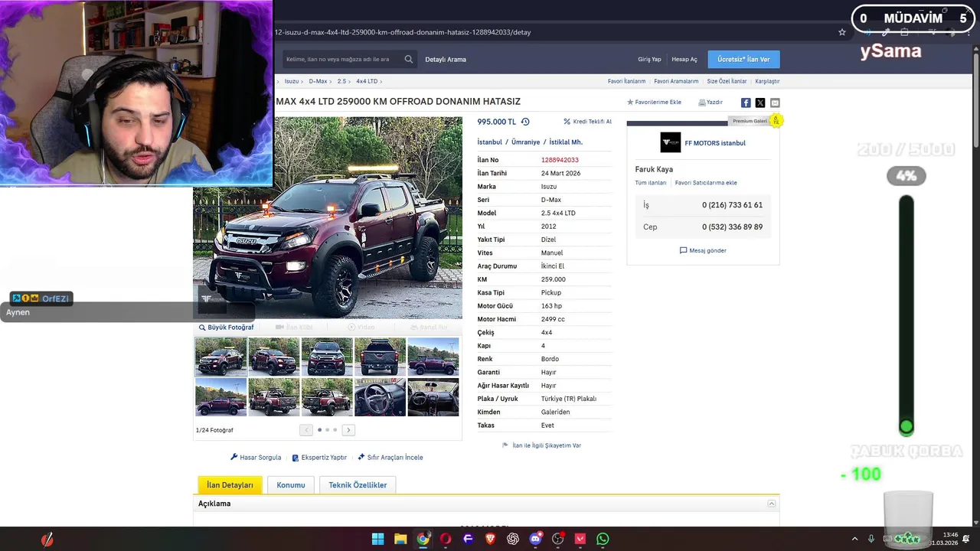Open Windows Start menu
This screenshot has width=980, height=551.
377,539
